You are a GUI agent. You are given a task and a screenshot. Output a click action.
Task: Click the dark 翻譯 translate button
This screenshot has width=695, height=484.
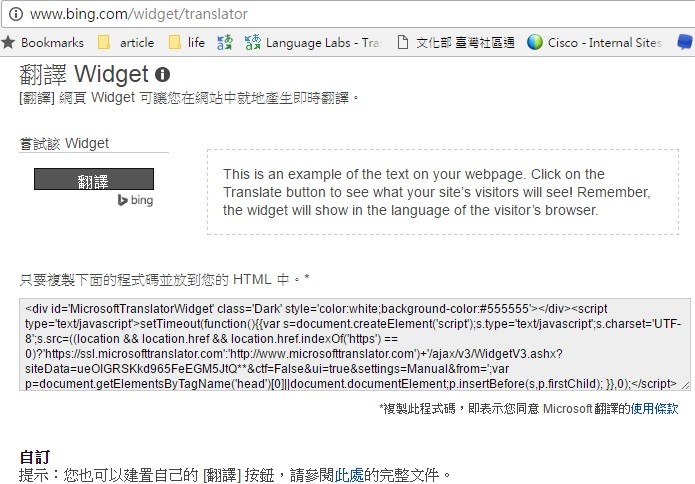pyautogui.click(x=94, y=179)
